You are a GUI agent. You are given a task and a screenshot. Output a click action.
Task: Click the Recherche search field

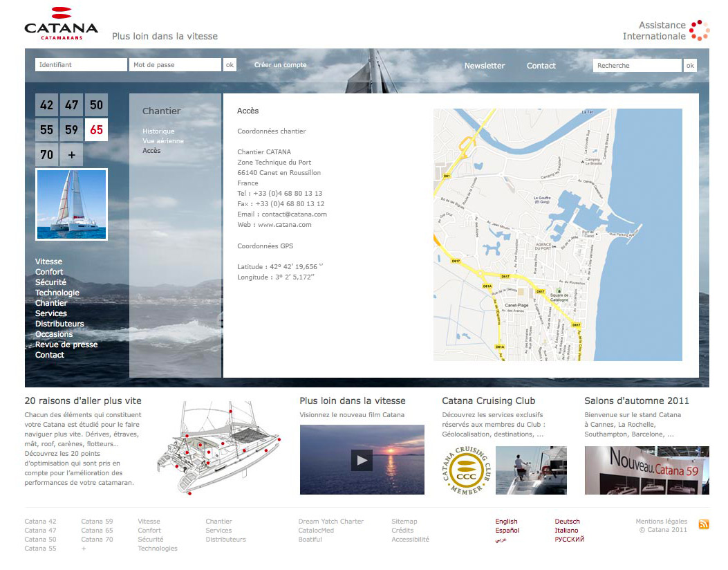637,66
